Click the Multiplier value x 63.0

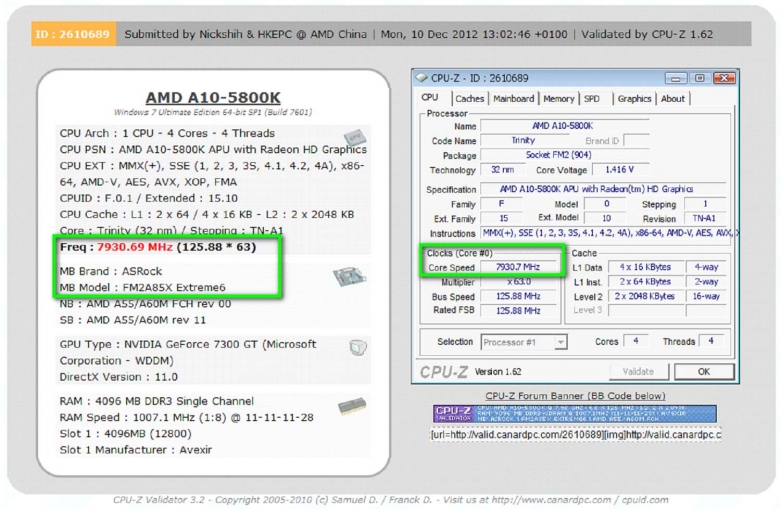coord(519,282)
